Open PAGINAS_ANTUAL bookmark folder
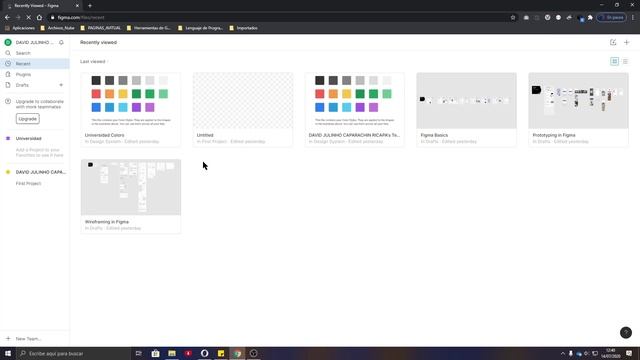 pos(100,28)
